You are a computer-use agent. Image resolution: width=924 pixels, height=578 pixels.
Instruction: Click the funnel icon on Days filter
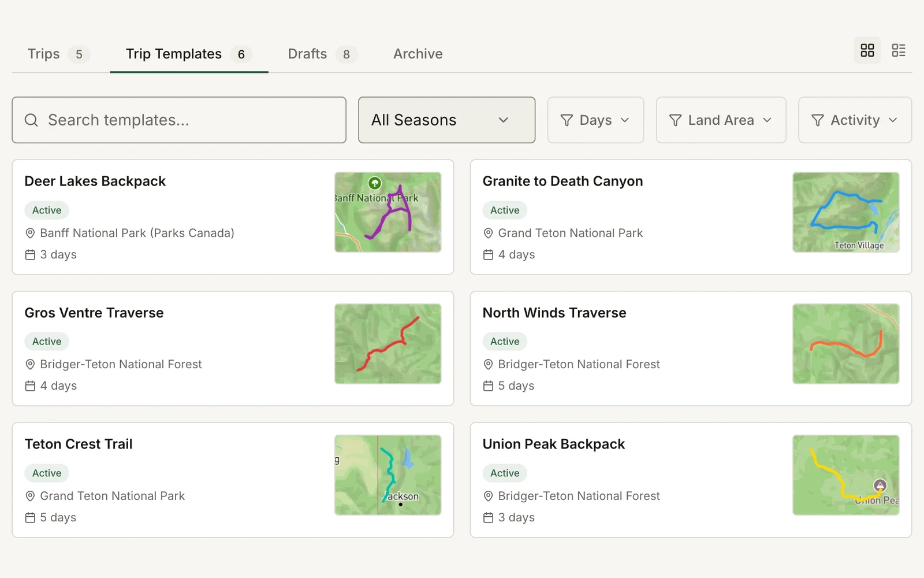click(567, 120)
